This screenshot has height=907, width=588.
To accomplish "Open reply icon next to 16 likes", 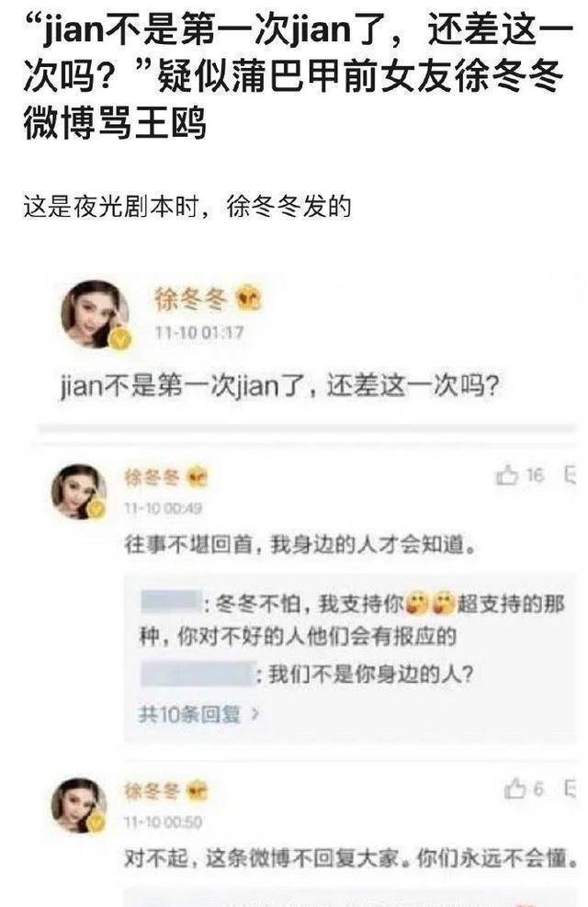I will [x=570, y=475].
